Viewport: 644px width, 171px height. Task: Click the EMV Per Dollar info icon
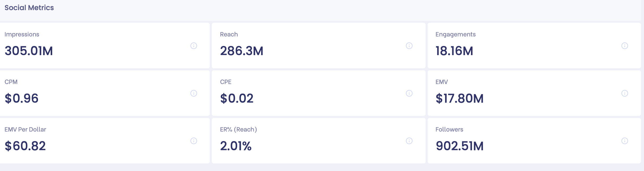pos(194,141)
